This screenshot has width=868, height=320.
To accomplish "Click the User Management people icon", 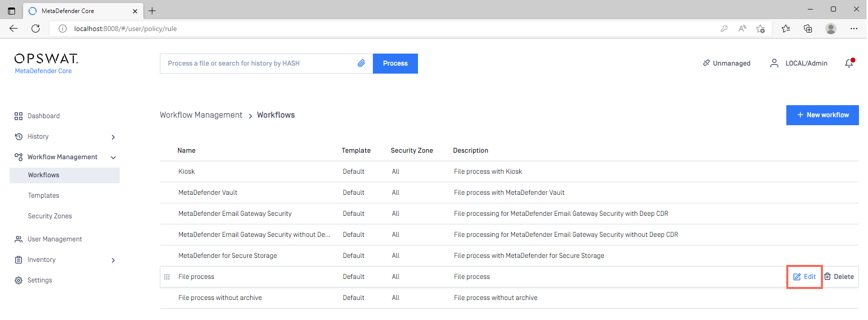I will click(x=19, y=239).
